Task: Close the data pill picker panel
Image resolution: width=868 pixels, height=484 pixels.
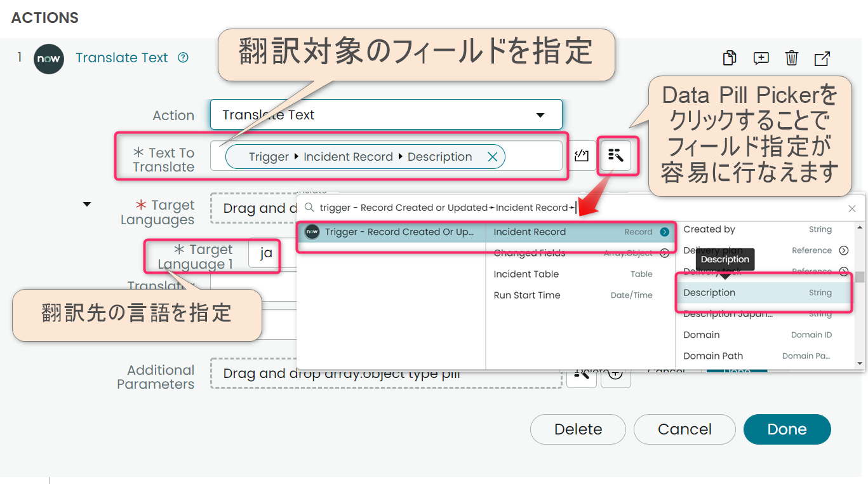Action: [x=852, y=208]
